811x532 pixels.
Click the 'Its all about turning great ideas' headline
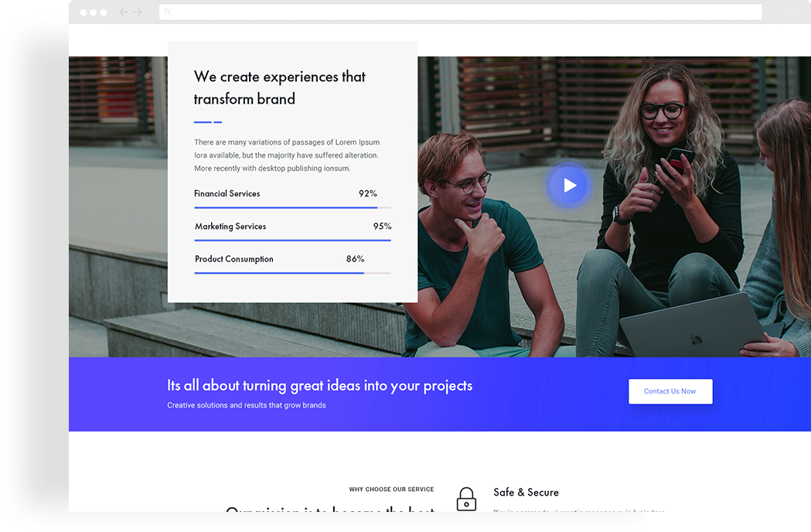click(x=319, y=386)
